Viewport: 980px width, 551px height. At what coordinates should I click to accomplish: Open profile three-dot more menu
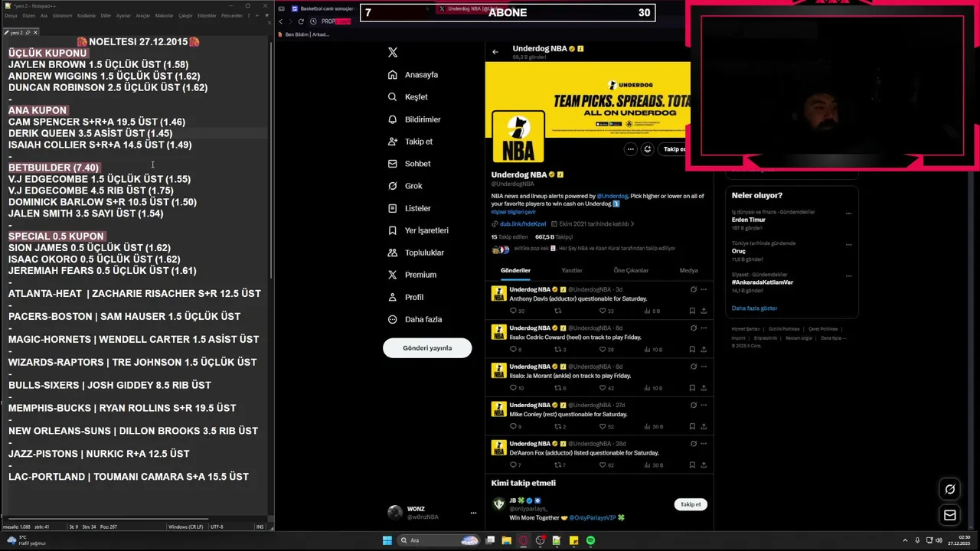(x=630, y=149)
